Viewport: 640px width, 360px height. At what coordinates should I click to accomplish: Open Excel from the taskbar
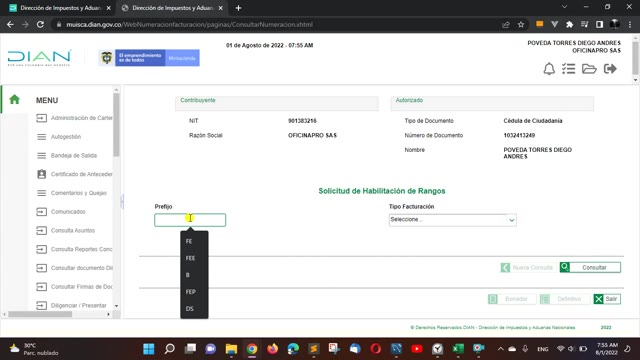click(x=458, y=349)
